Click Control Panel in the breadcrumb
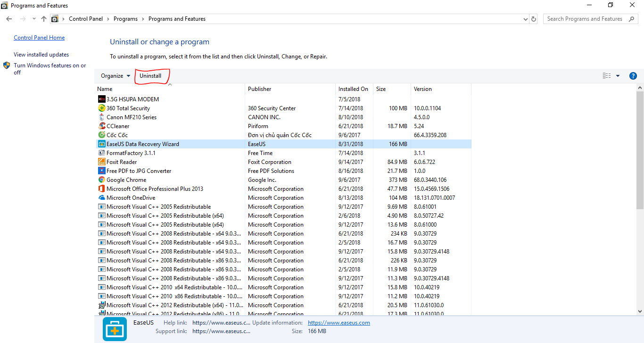 (x=86, y=19)
